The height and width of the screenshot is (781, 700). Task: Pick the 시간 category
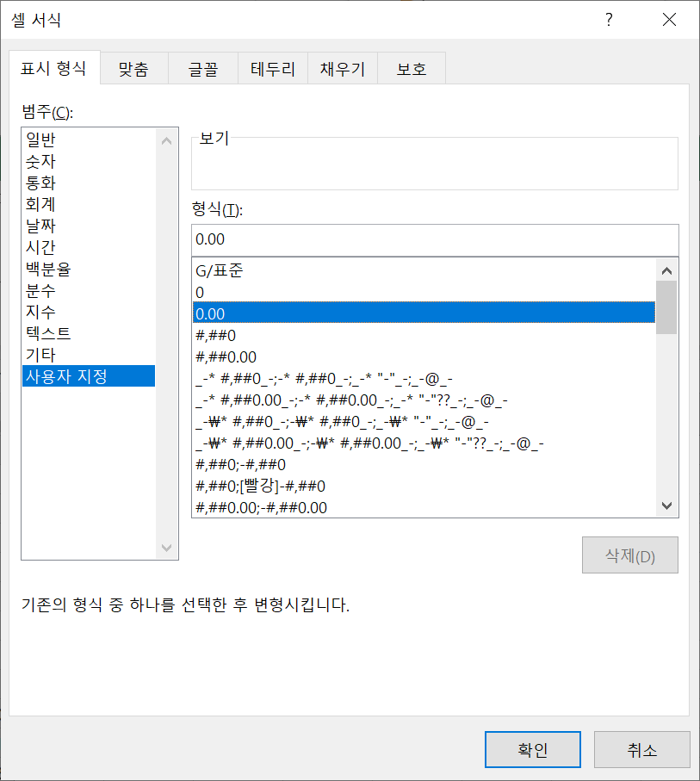click(x=89, y=247)
